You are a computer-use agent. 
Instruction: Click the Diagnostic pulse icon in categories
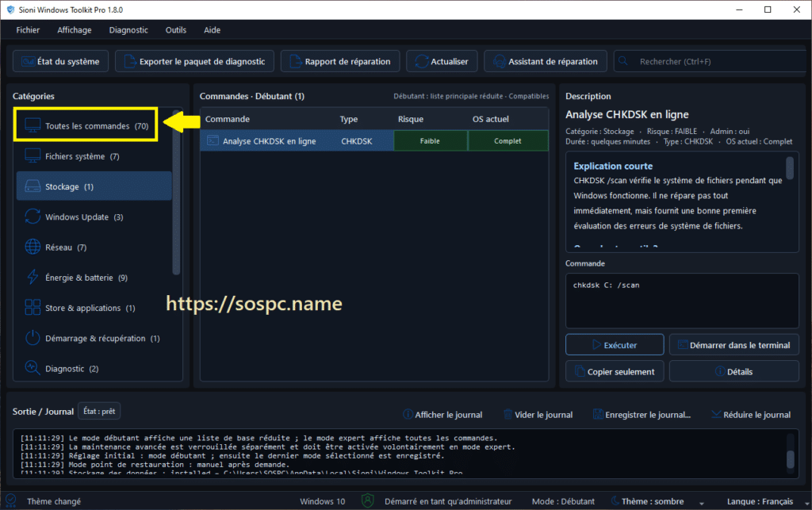click(x=33, y=368)
